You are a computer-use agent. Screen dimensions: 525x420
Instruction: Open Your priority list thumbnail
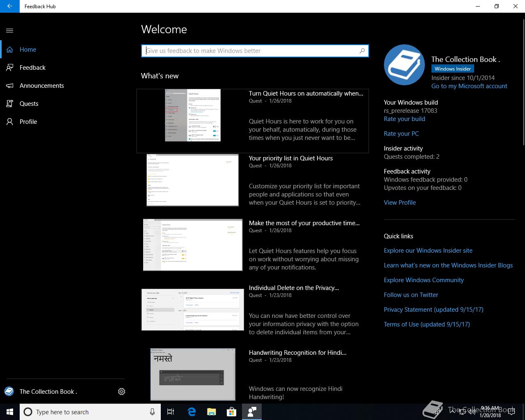(193, 180)
